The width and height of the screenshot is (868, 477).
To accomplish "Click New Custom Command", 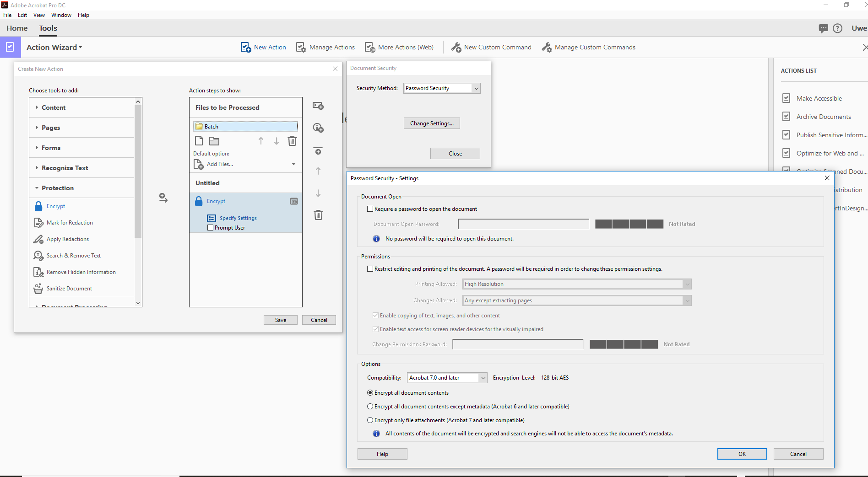I will (491, 47).
